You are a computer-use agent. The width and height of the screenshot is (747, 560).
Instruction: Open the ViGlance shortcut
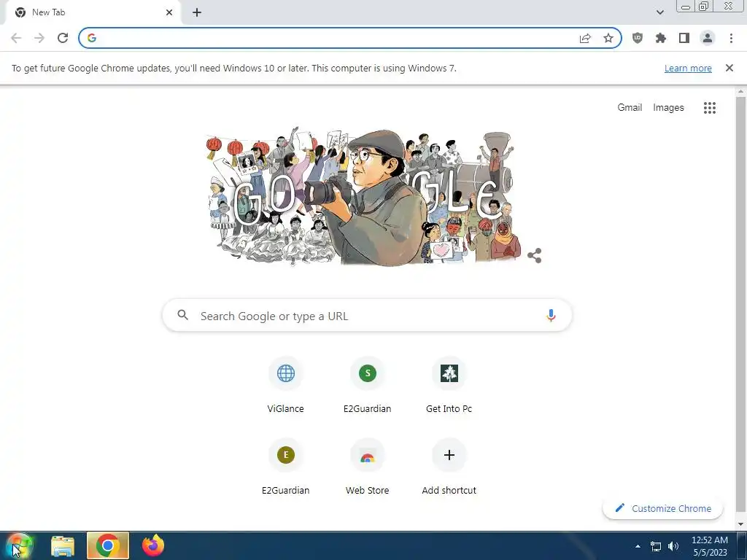[x=285, y=386]
